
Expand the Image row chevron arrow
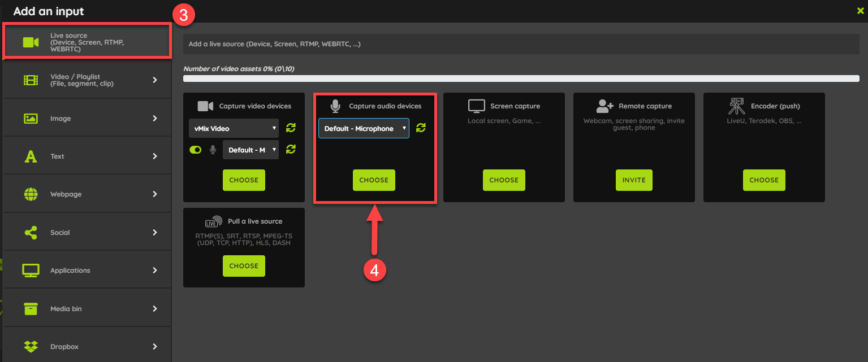(155, 119)
